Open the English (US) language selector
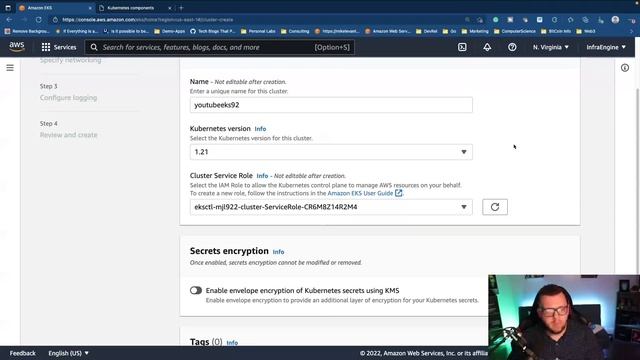 pos(68,353)
